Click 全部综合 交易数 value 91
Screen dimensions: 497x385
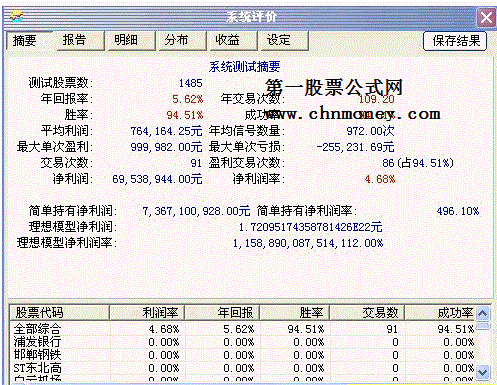(x=392, y=329)
